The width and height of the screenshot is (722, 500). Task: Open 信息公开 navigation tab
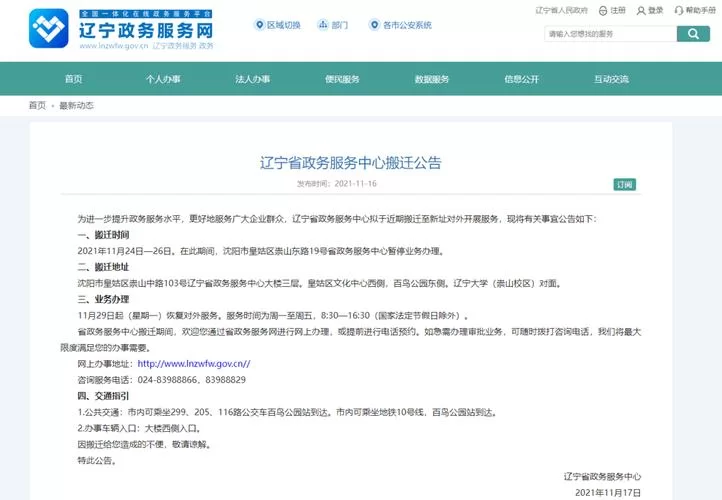521,79
